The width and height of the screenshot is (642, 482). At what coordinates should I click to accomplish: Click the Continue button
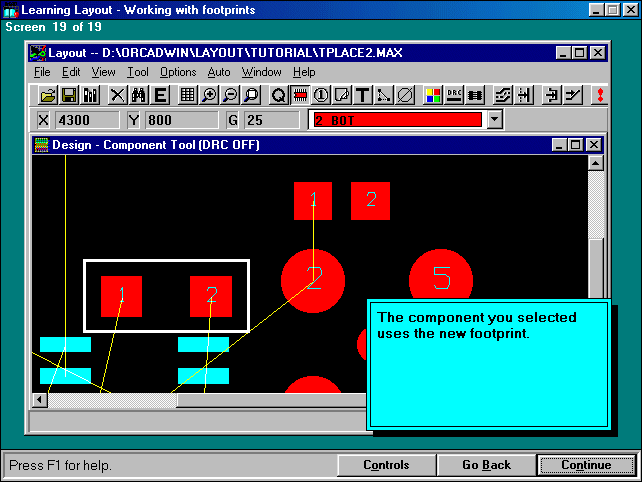click(x=586, y=465)
